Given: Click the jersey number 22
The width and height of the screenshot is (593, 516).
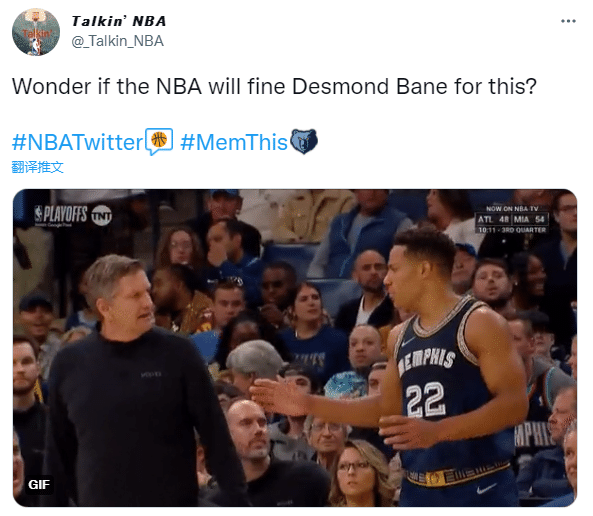Looking at the screenshot, I should [x=426, y=399].
